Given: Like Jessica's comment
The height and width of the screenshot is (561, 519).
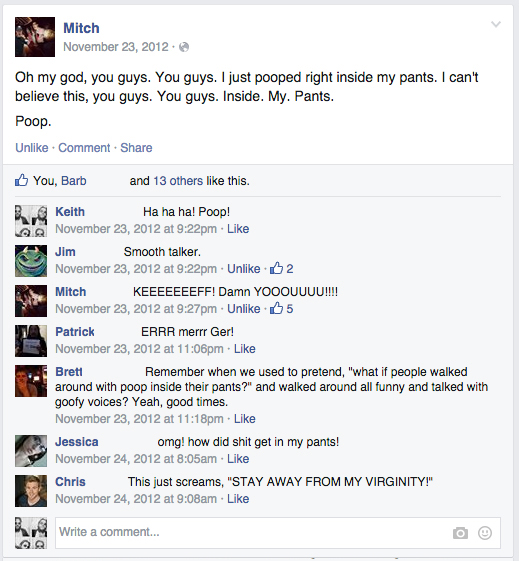Looking at the screenshot, I should pyautogui.click(x=238, y=459).
